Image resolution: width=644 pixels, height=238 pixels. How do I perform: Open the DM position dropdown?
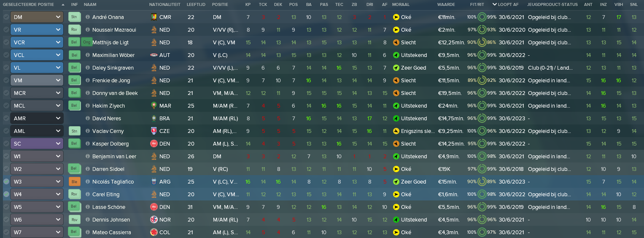click(x=37, y=17)
